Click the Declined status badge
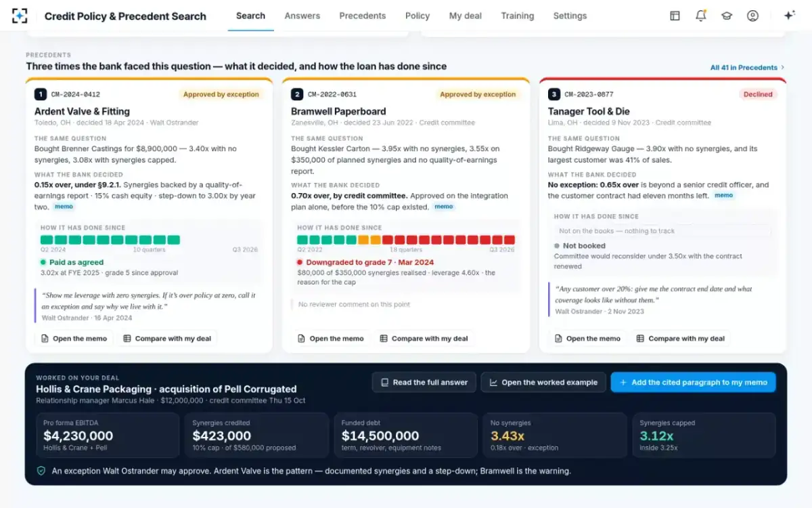812x508 pixels. point(758,95)
